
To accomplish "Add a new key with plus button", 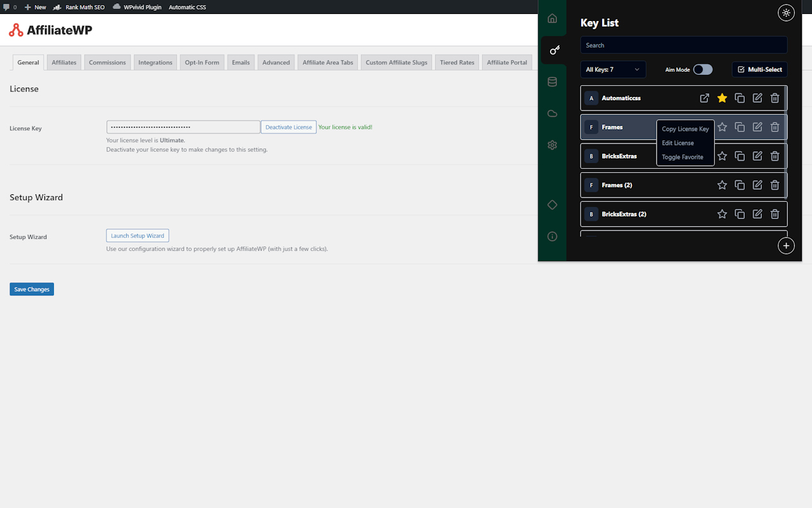I will pyautogui.click(x=786, y=245).
